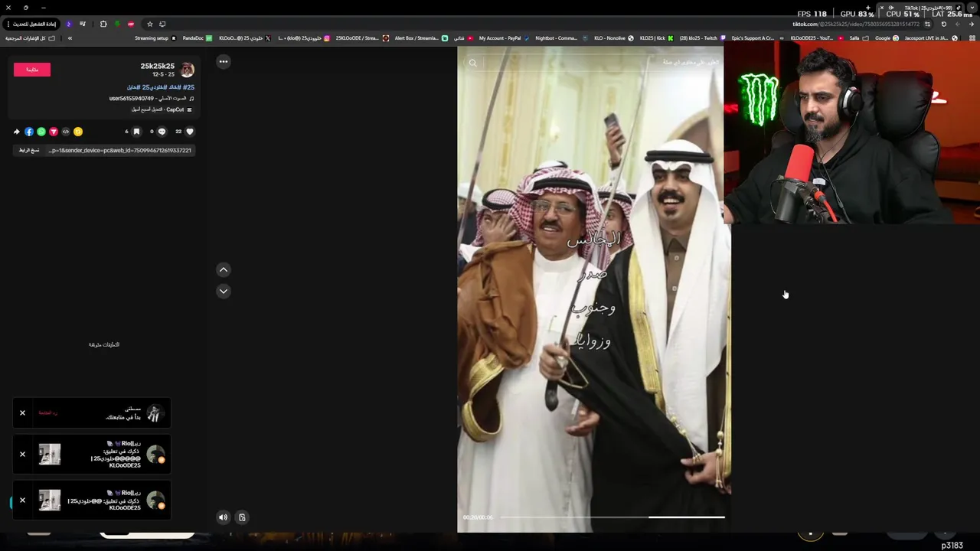The image size is (980, 551).
Task: Open the Salla bookmarks folder
Action: [859, 38]
